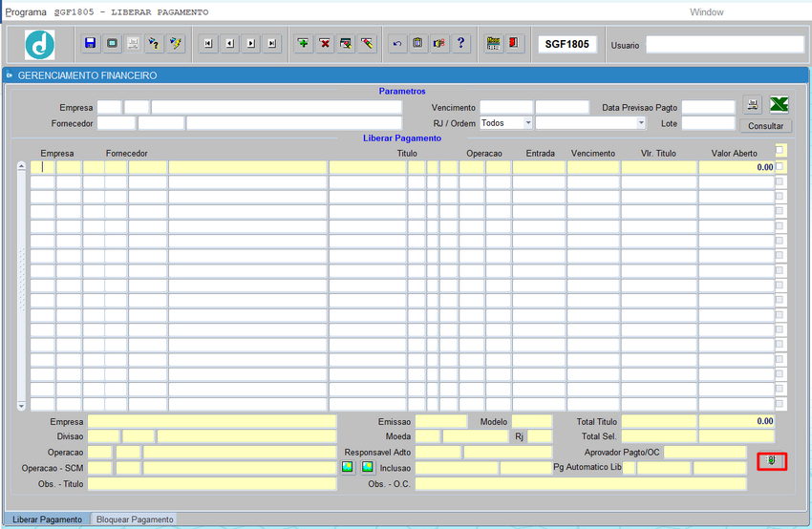Click the Lote input field
This screenshot has height=529, width=812.
pos(709,123)
